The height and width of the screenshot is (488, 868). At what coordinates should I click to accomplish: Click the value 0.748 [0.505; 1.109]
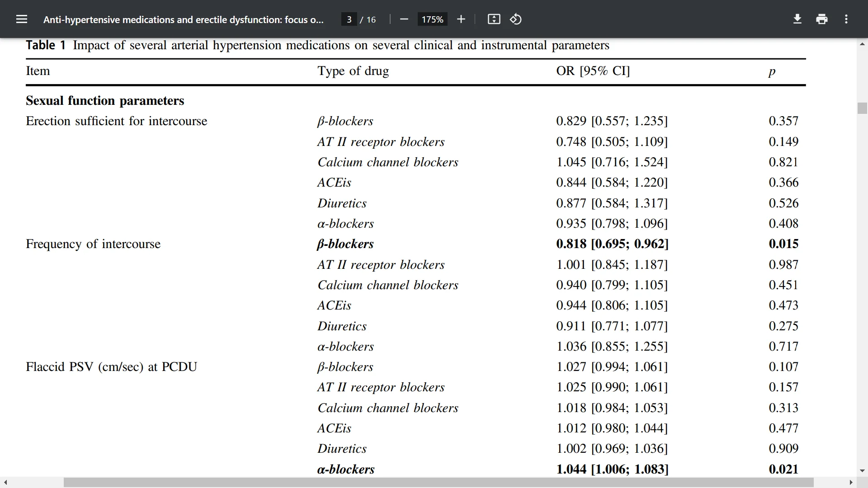612,141
